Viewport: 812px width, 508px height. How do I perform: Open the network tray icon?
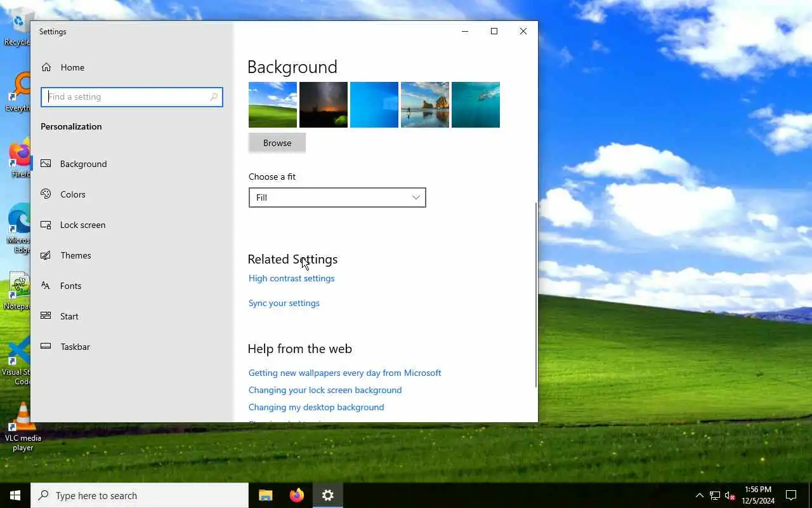click(x=714, y=495)
